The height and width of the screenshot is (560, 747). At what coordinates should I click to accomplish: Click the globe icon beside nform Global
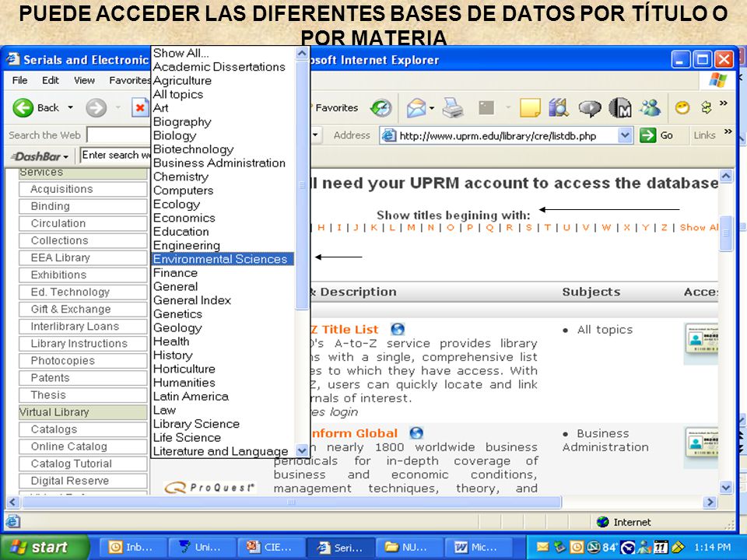(x=416, y=433)
